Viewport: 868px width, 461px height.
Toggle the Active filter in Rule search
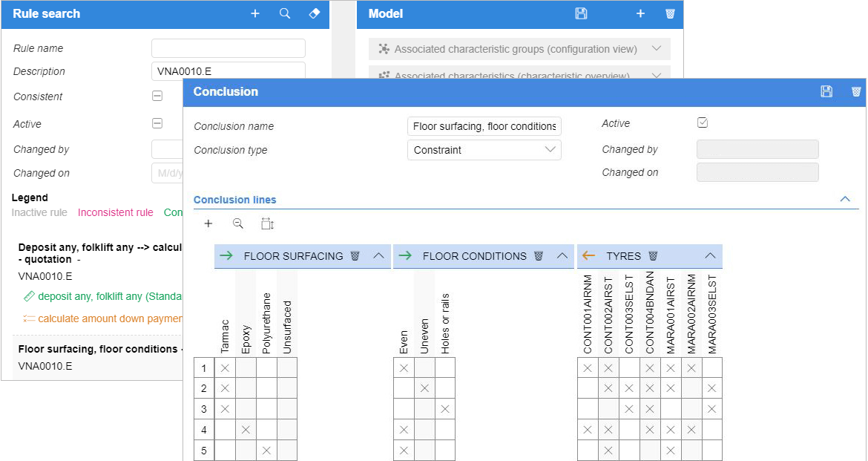[x=157, y=123]
